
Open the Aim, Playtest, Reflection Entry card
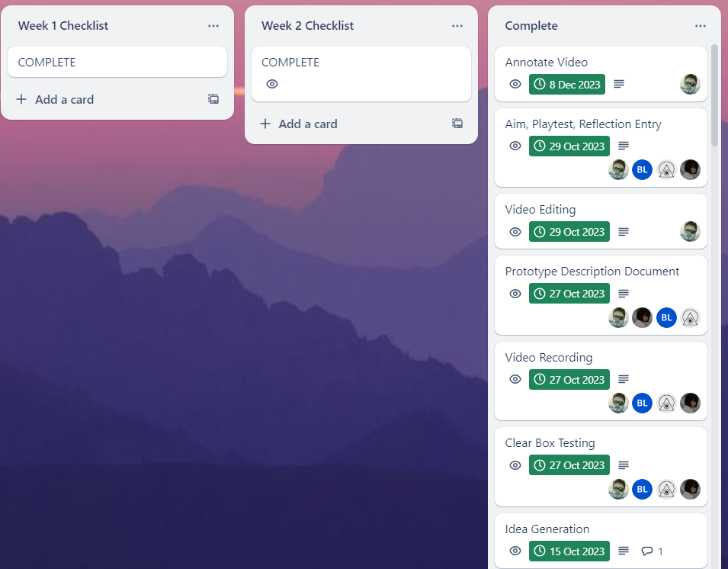click(583, 124)
